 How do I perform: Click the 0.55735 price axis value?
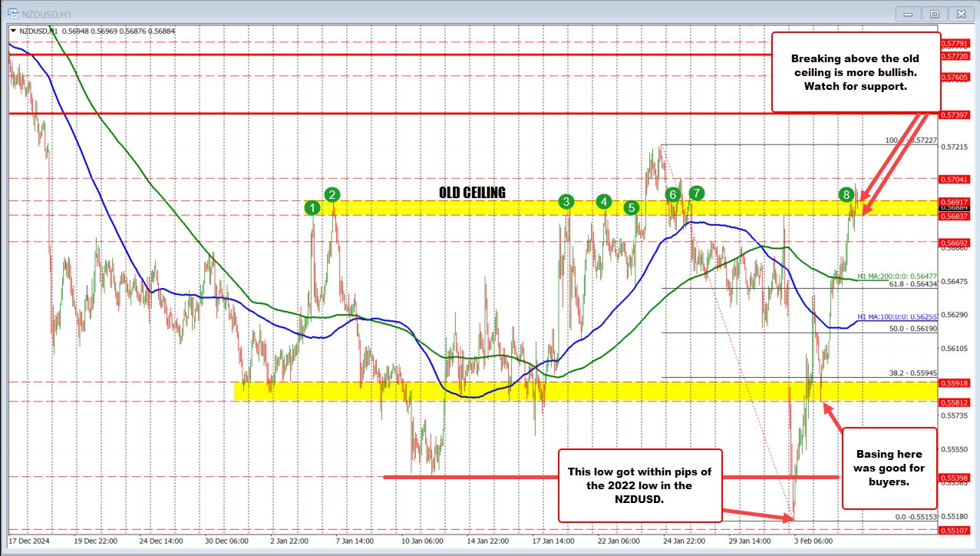point(955,415)
